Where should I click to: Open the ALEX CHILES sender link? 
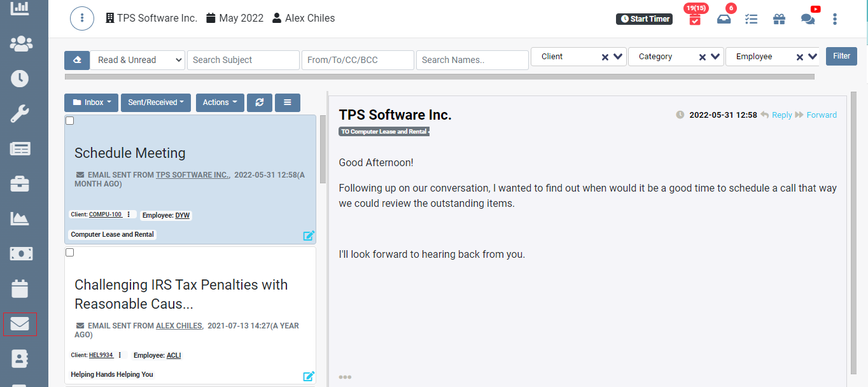tap(179, 326)
